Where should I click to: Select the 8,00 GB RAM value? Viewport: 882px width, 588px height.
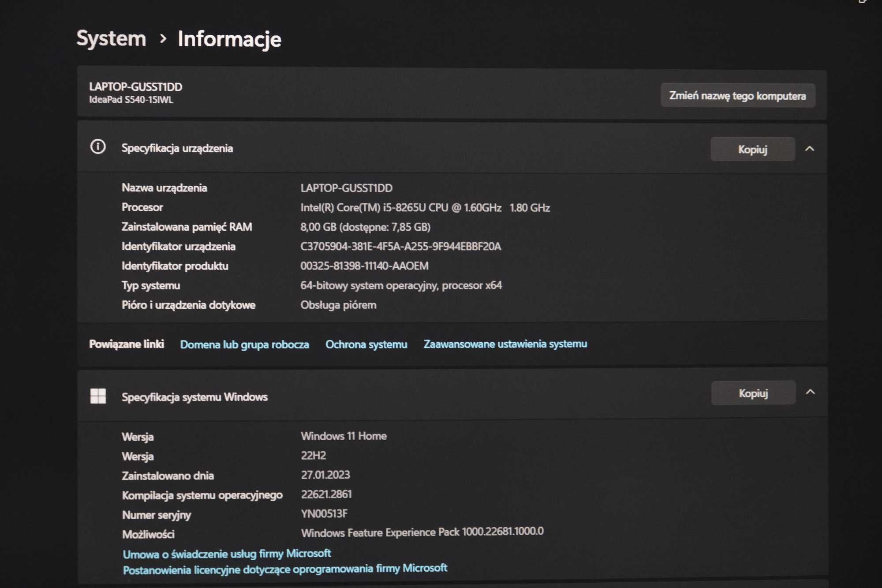click(x=365, y=227)
